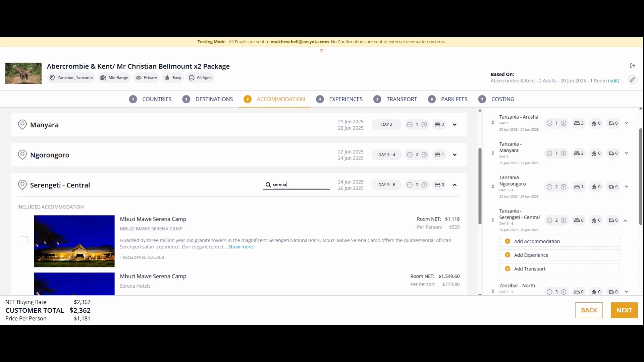Click sidebar experience icon for Serengeti - Central
This screenshot has width=644, height=362.
(x=594, y=220)
